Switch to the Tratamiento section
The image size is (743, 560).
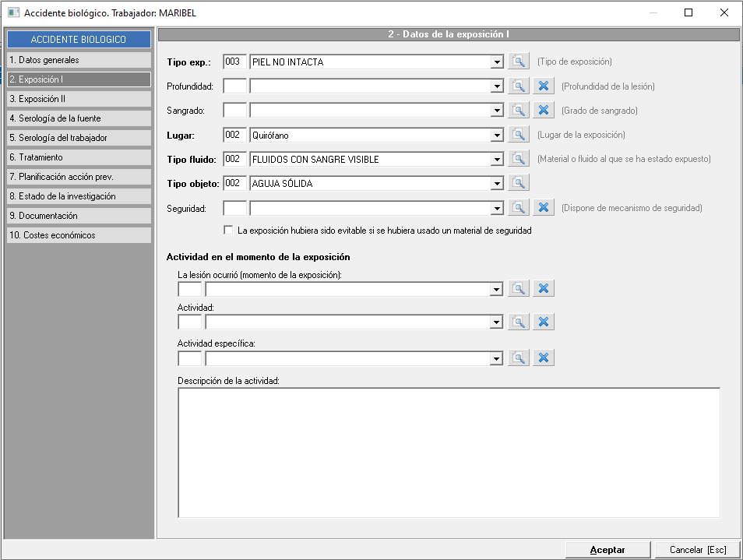[x=78, y=157]
